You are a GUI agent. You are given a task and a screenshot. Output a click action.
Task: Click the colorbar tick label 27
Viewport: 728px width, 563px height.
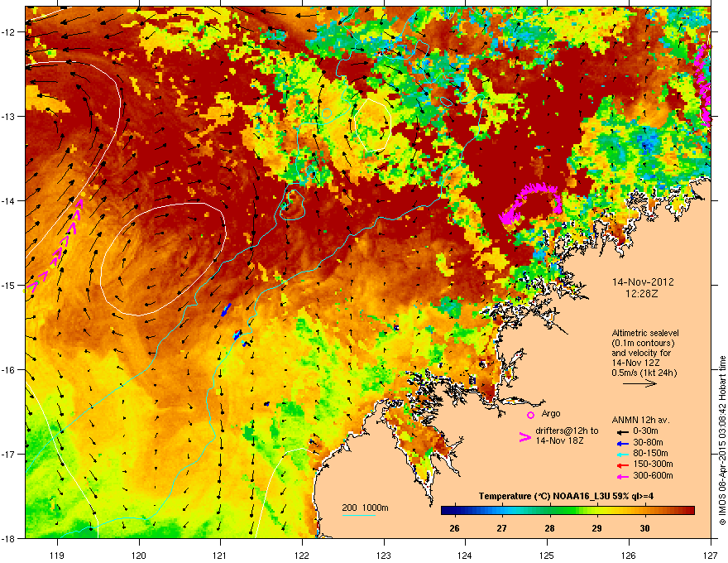pyautogui.click(x=502, y=528)
